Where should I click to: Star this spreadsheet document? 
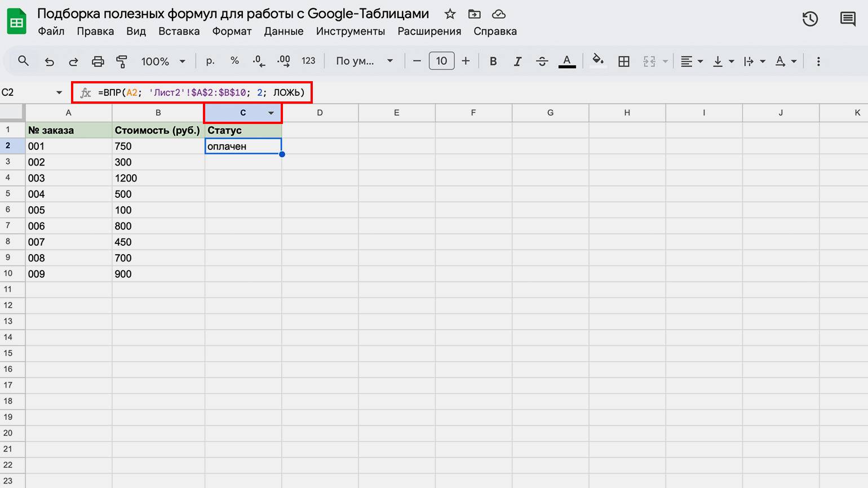tap(450, 14)
